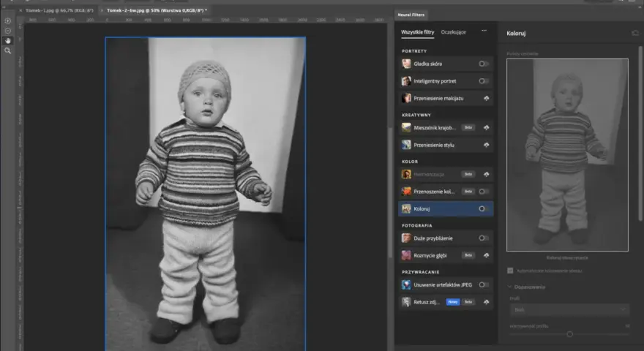
Task: Collapse the Dopasowania section
Action: click(509, 287)
